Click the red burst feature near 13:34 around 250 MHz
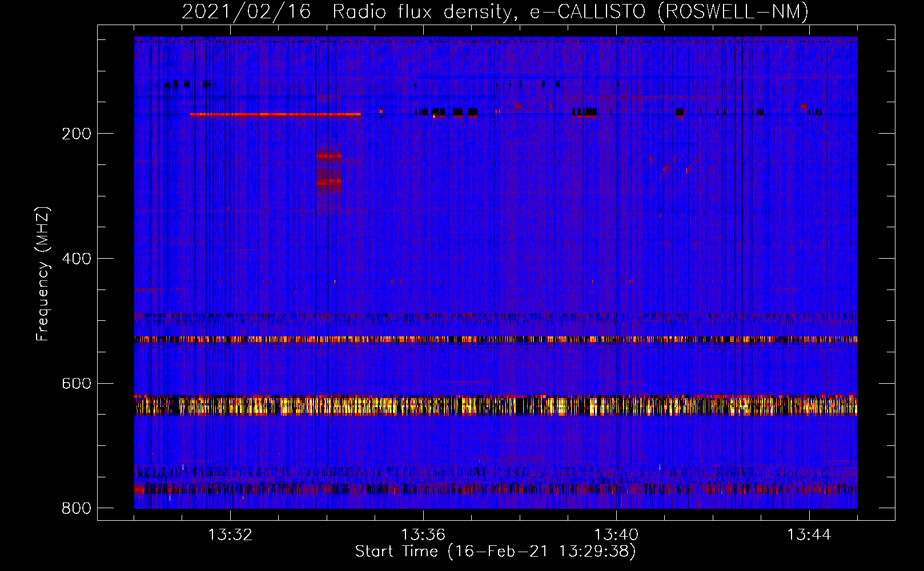The height and width of the screenshot is (571, 924). pyautogui.click(x=329, y=168)
